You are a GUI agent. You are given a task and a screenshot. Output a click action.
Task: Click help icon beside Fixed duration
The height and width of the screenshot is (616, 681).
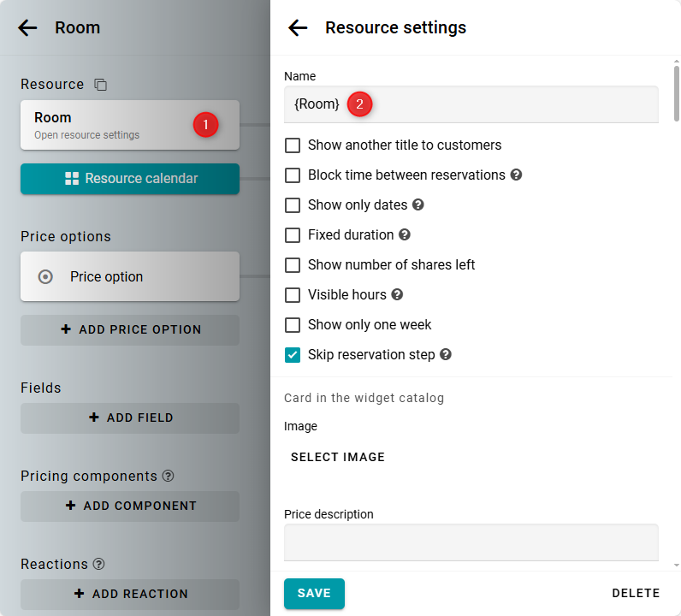coord(405,234)
